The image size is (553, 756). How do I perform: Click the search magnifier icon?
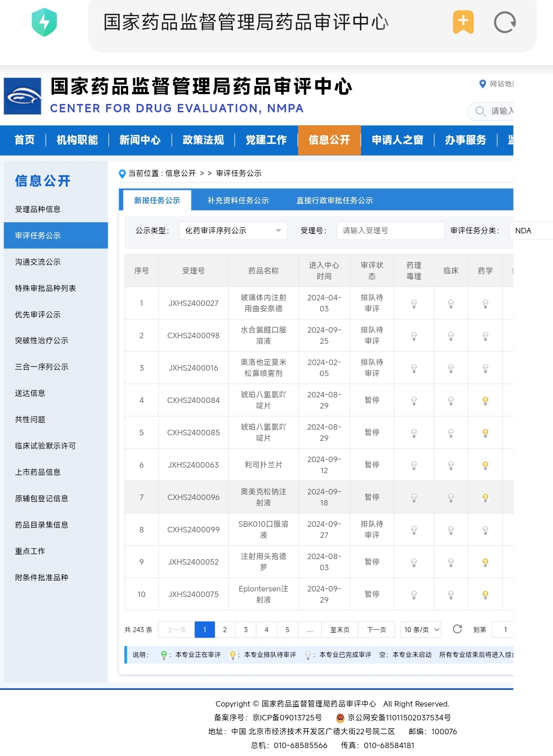point(480,111)
